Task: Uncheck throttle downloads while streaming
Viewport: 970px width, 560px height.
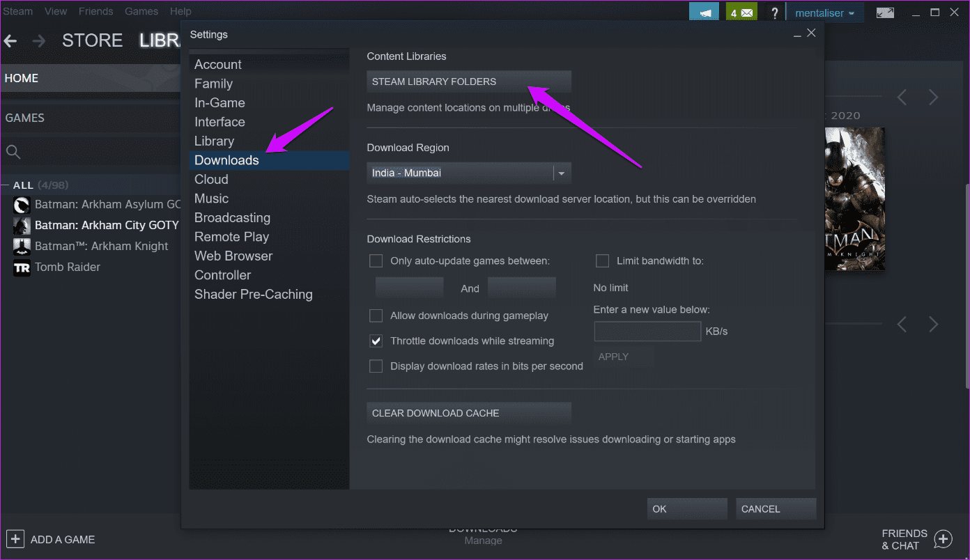Action: click(376, 341)
